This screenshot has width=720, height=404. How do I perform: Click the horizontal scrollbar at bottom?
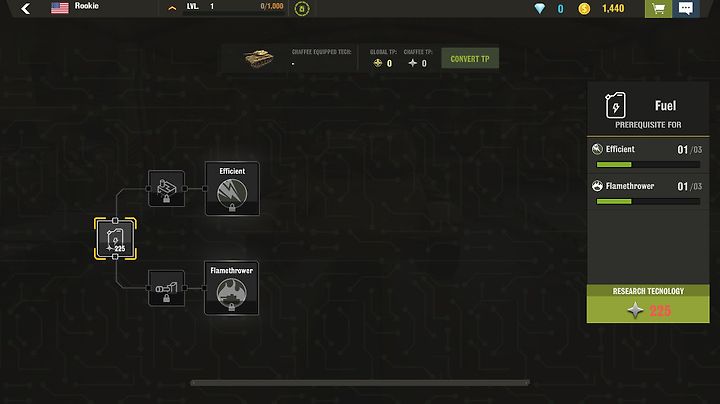[x=360, y=382]
